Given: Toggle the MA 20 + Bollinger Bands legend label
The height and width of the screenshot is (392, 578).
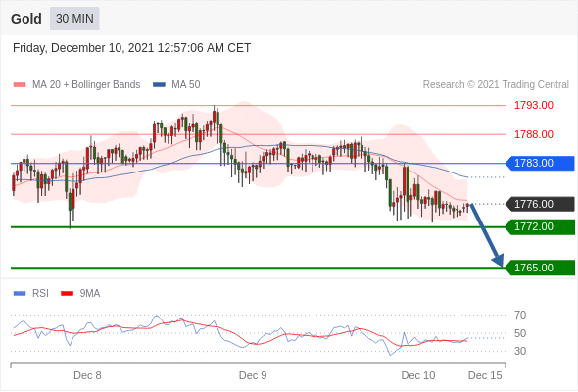Looking at the screenshot, I should (86, 85).
